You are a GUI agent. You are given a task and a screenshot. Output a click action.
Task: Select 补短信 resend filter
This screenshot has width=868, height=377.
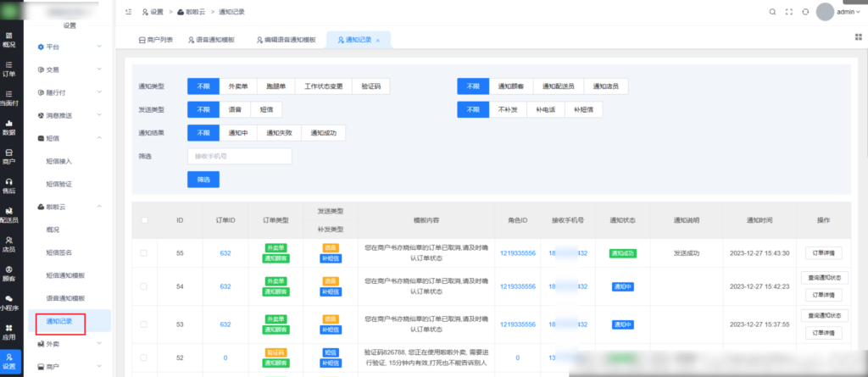pyautogui.click(x=583, y=109)
